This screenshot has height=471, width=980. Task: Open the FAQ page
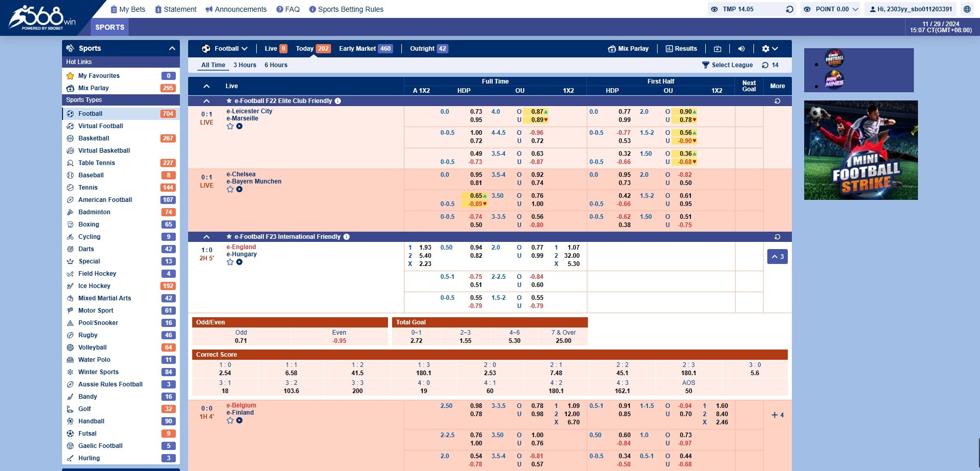[x=288, y=9]
